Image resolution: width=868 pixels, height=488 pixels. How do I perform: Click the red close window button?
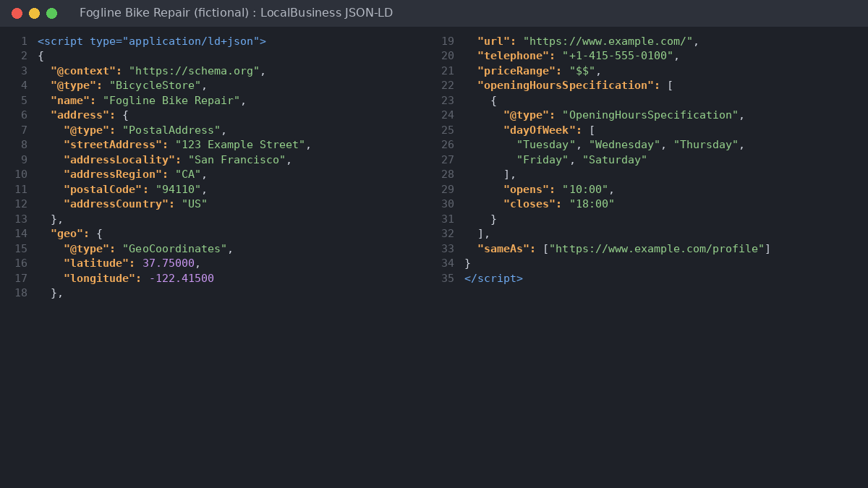17,13
